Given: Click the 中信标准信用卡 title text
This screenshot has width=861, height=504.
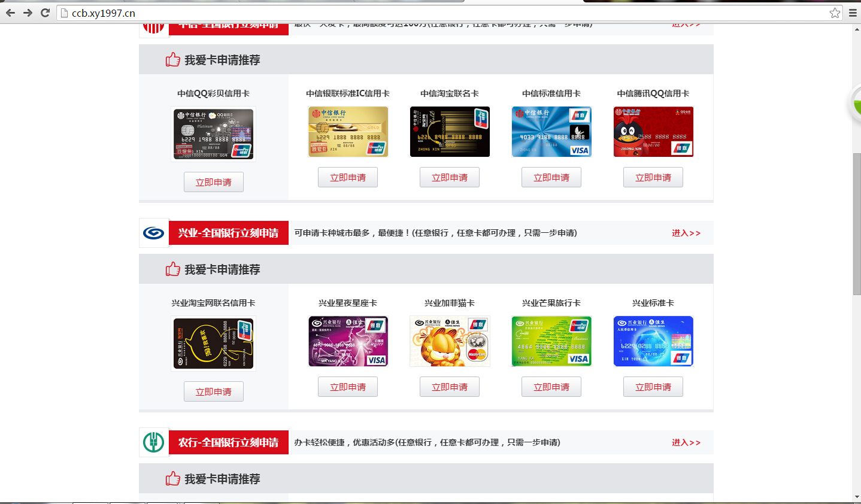Looking at the screenshot, I should (551, 93).
